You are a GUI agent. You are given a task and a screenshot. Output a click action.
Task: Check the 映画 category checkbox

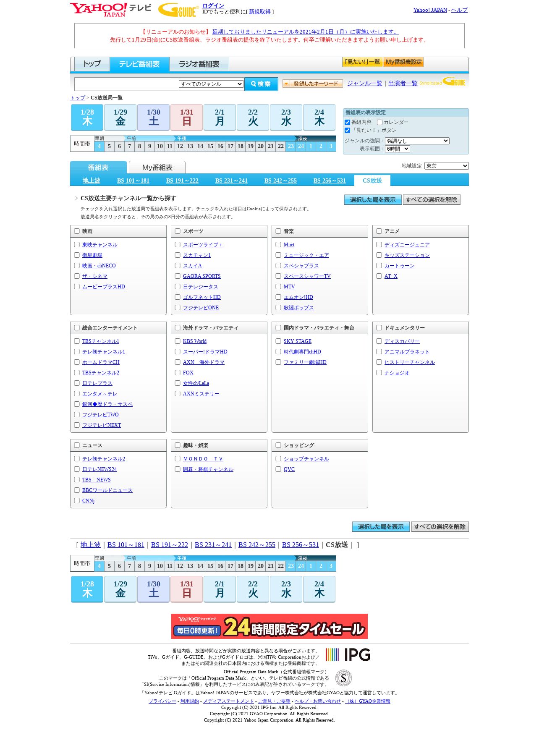pyautogui.click(x=77, y=231)
